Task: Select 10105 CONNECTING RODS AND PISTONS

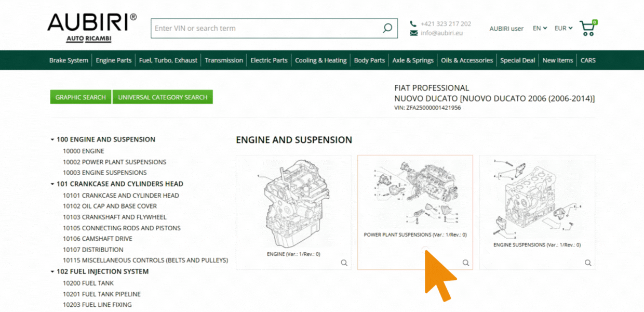Action: (x=122, y=228)
